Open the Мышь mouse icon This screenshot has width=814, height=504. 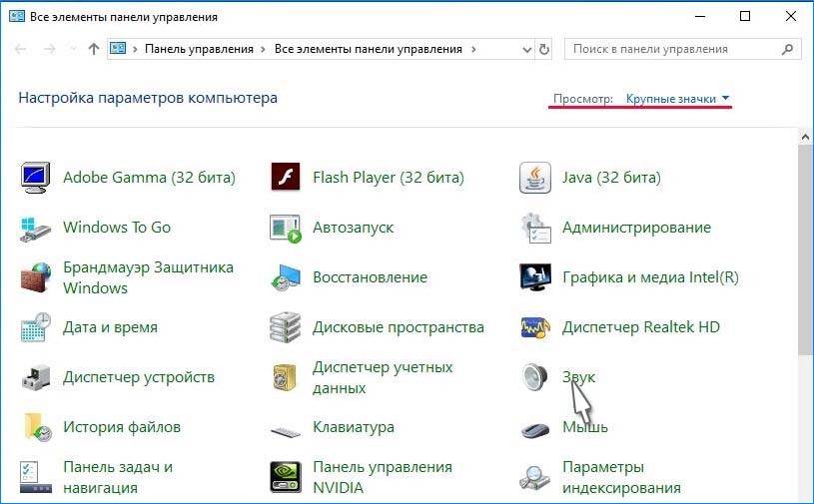535,427
